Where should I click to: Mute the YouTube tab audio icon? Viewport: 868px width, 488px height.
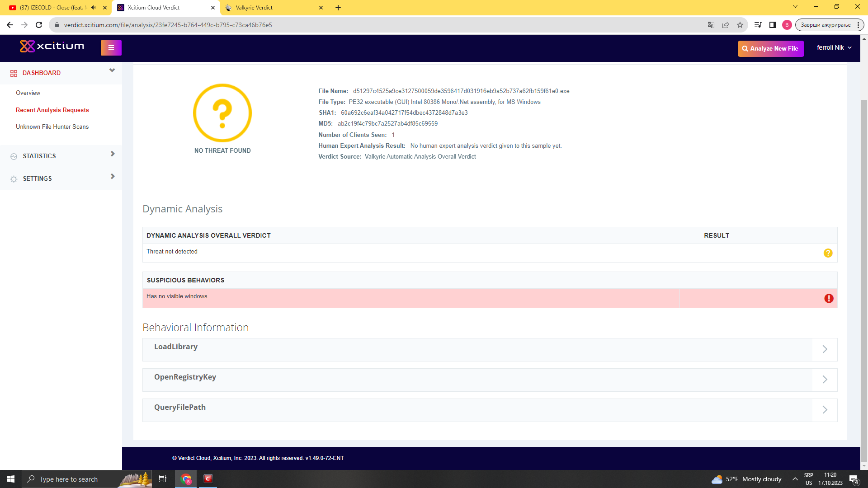pos(94,8)
